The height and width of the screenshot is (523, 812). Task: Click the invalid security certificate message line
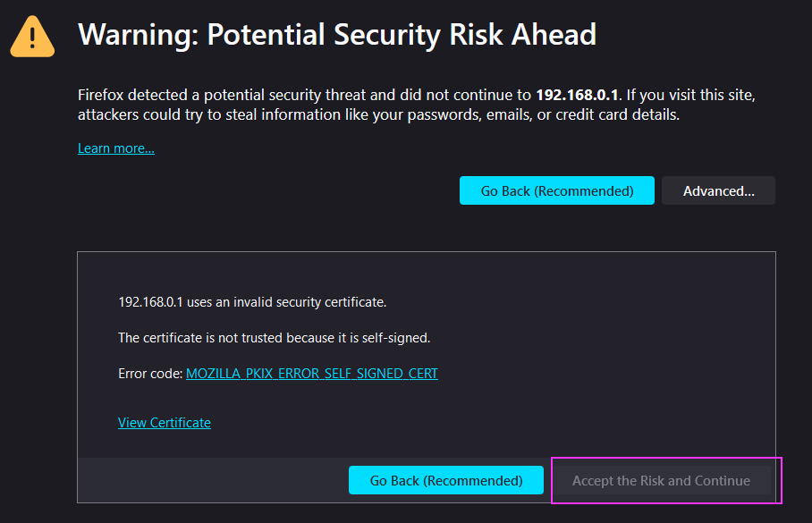point(252,302)
